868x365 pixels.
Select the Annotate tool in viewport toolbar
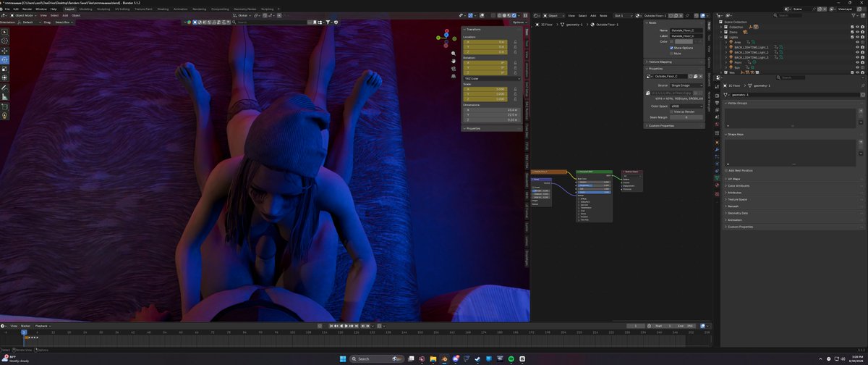(x=6, y=87)
